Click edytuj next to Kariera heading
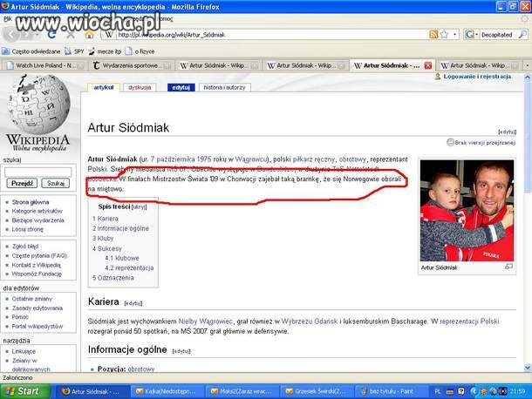532x399 pixels. (133, 303)
